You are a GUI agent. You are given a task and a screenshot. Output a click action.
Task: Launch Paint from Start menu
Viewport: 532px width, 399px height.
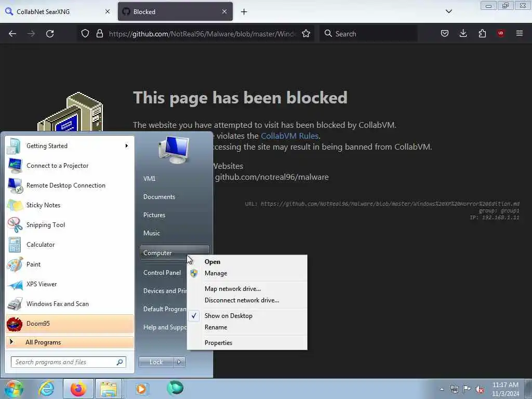(x=70, y=264)
